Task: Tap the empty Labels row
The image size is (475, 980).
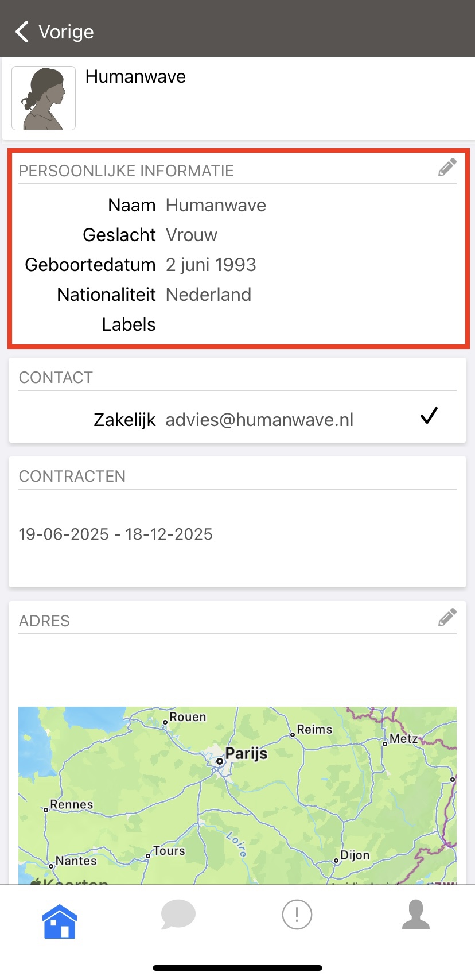Action: pyautogui.click(x=237, y=324)
